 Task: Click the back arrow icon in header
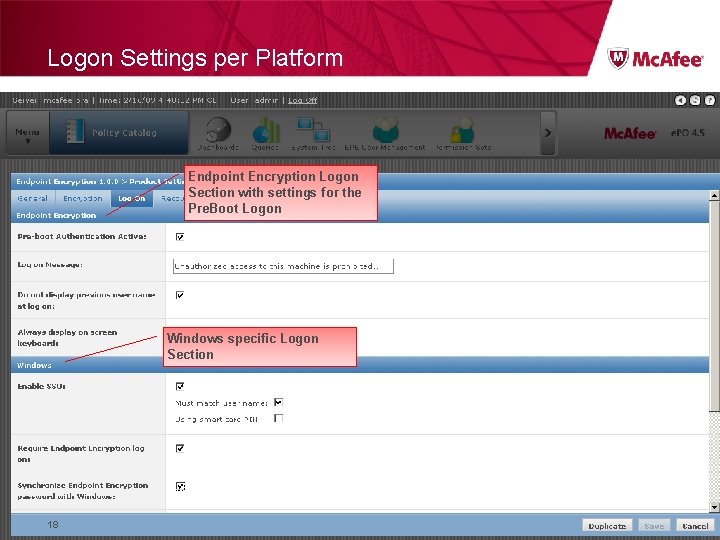680,100
